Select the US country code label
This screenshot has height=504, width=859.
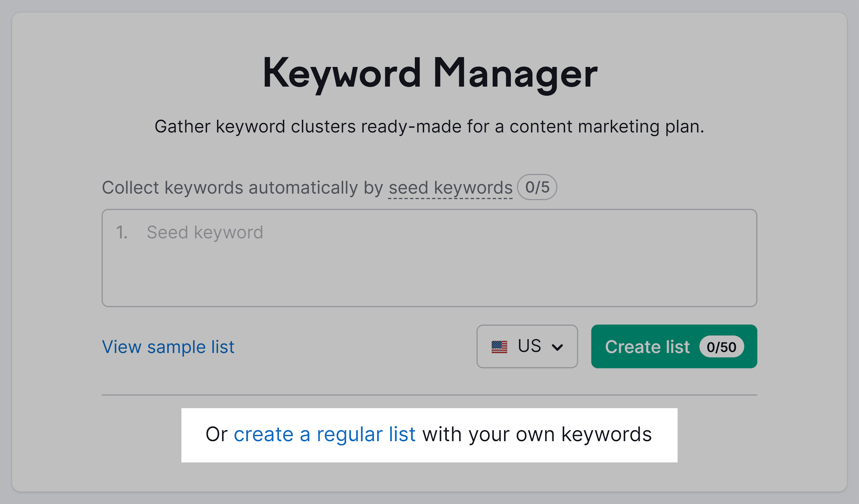[529, 346]
